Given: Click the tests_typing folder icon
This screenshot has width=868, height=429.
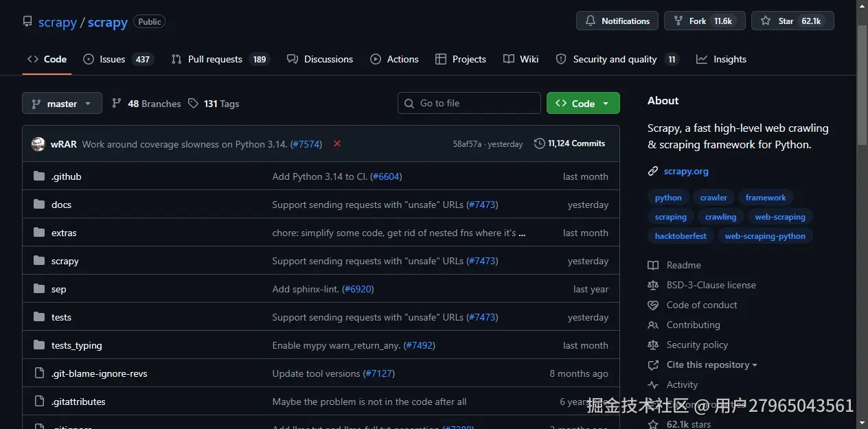Looking at the screenshot, I should point(38,345).
